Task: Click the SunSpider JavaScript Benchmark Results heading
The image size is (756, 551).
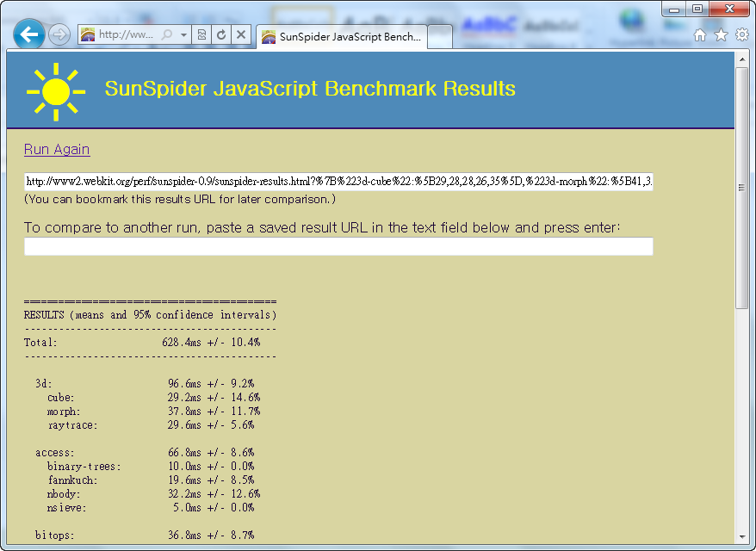Action: [x=310, y=89]
